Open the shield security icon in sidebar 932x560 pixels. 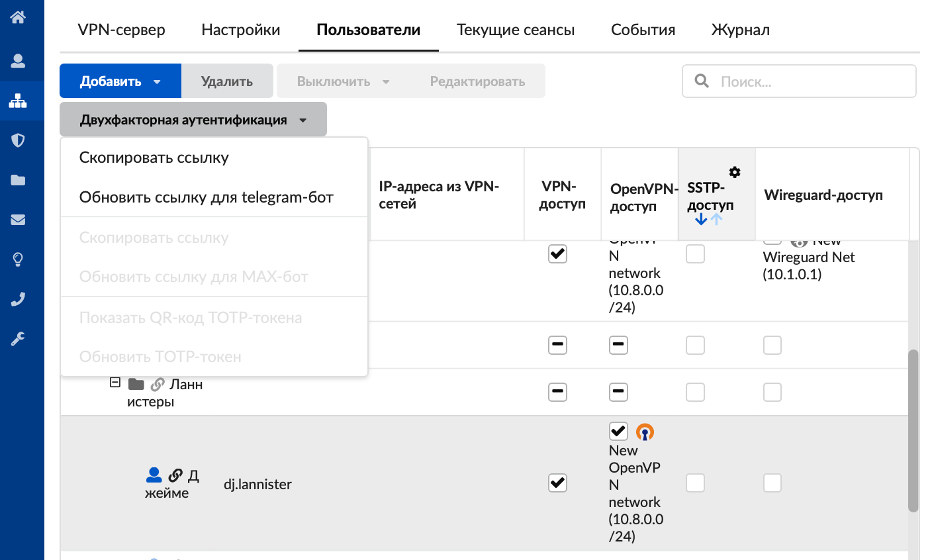tap(18, 140)
